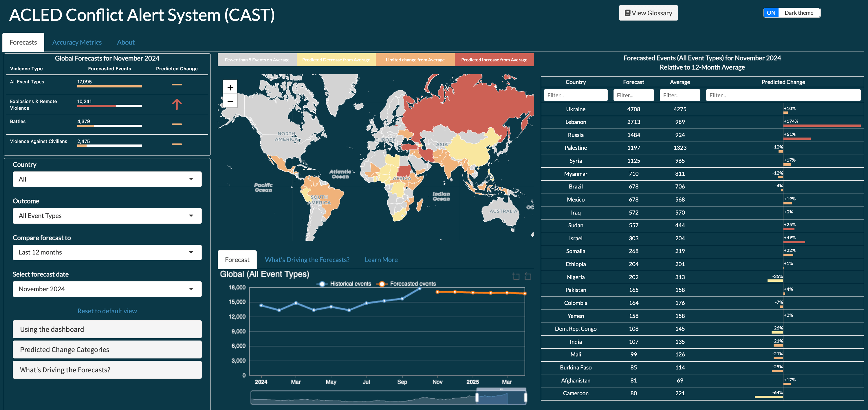This screenshot has height=410, width=868.
Task: Click the View Glossary button
Action: pyautogui.click(x=648, y=13)
